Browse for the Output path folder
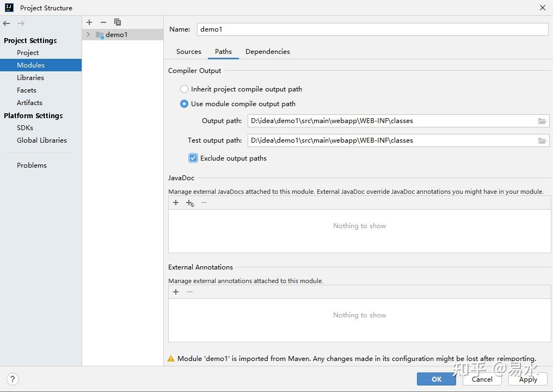 [x=542, y=121]
